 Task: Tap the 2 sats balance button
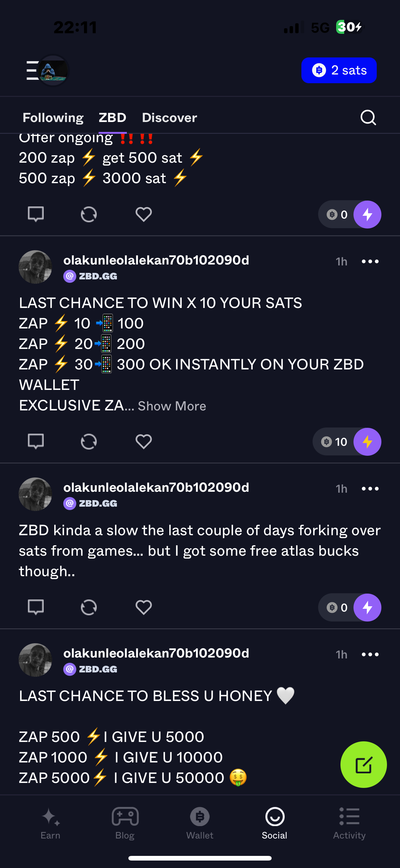(339, 70)
